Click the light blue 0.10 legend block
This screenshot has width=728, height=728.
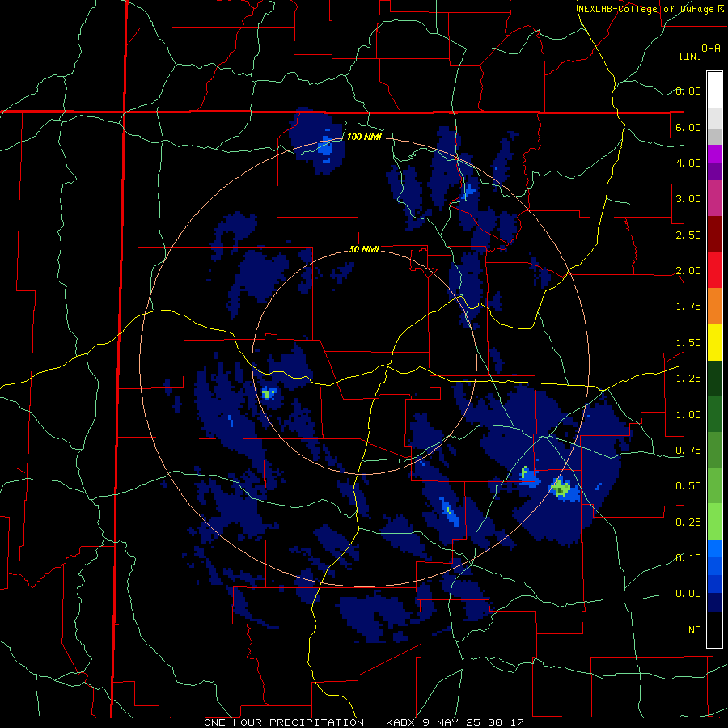(x=714, y=548)
